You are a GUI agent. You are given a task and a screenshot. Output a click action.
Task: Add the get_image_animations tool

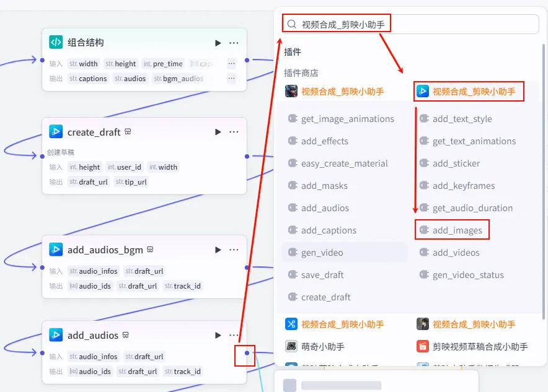(341, 119)
